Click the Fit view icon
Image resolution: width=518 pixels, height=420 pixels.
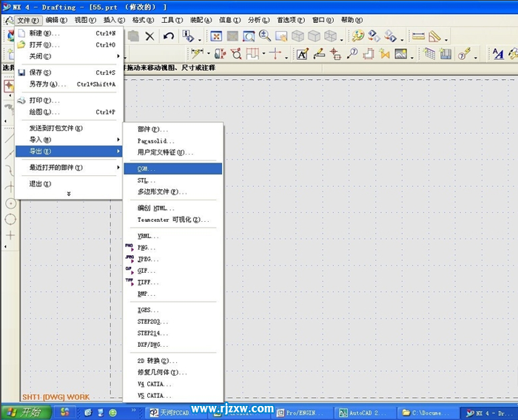tap(216, 36)
